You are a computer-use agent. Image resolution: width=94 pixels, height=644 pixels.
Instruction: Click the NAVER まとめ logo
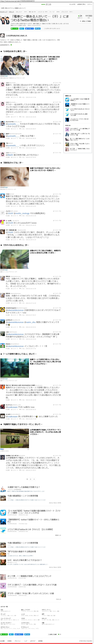coord(46,4)
